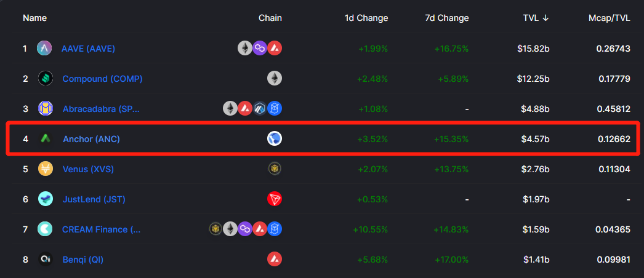The image size is (644, 278).
Task: Open the Compound (COMP) link
Action: [x=102, y=79]
